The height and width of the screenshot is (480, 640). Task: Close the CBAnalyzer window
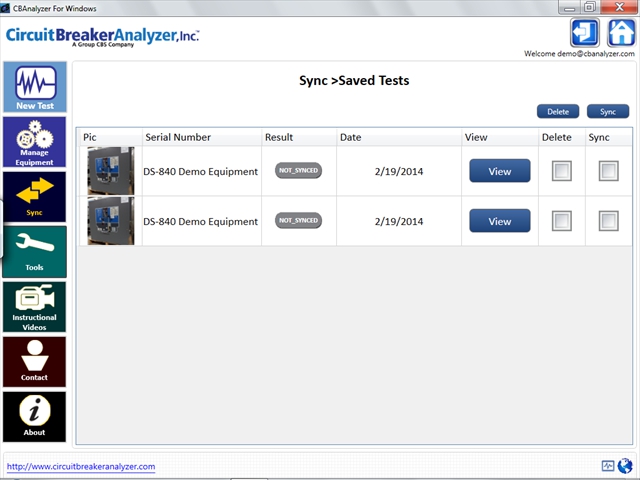(x=620, y=7)
